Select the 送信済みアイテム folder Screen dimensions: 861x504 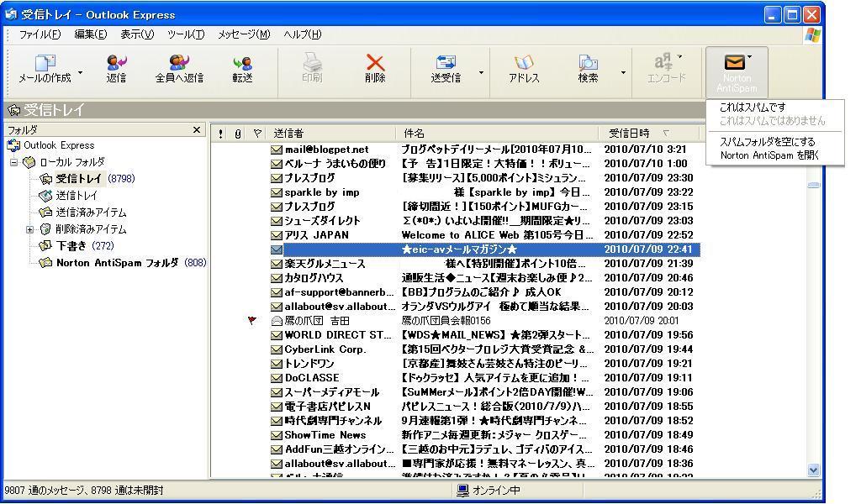tap(91, 213)
